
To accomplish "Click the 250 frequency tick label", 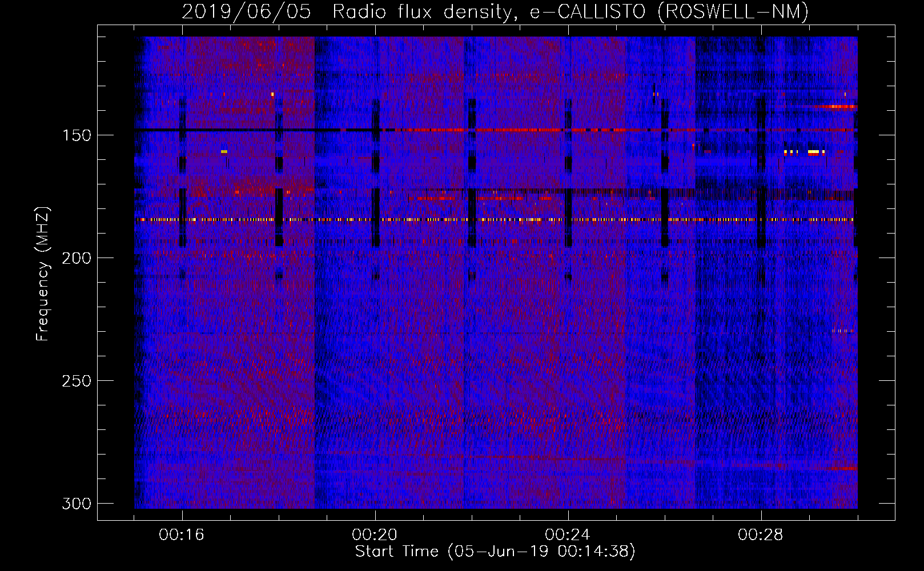I will pyautogui.click(x=77, y=381).
